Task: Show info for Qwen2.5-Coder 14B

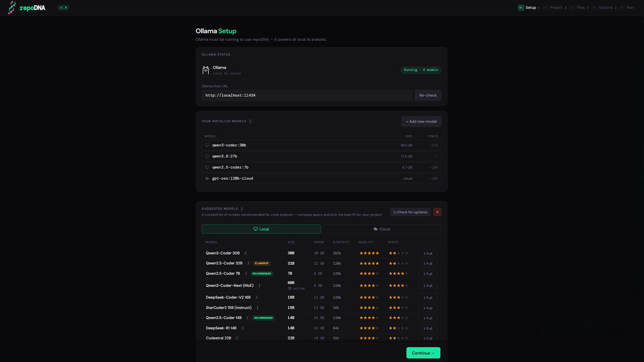Action: 248,318
